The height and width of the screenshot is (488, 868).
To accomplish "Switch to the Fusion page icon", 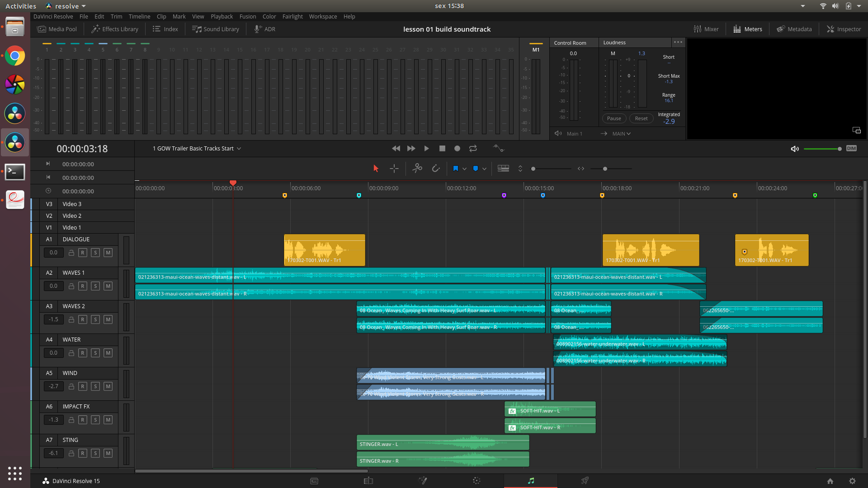I will (423, 481).
